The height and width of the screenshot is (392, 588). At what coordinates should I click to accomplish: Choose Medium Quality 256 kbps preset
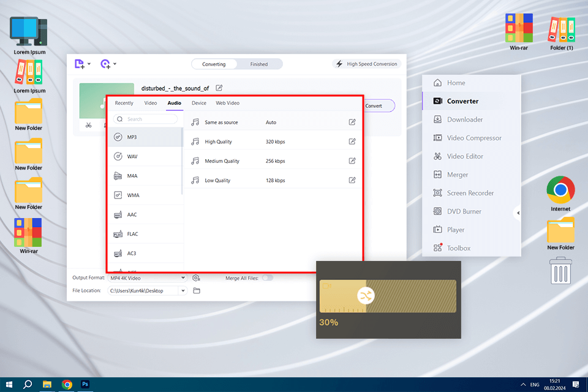tap(273, 161)
